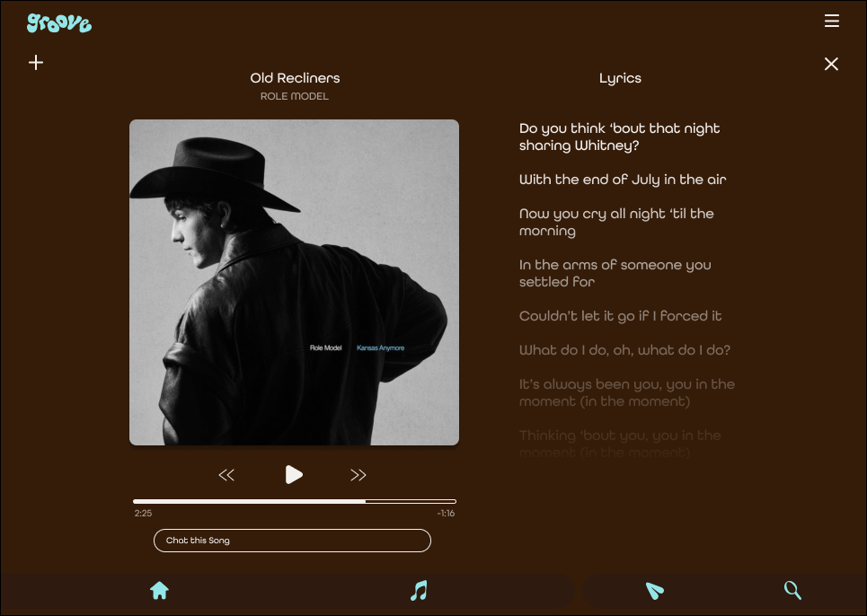This screenshot has width=867, height=616.
Task: Select lyric 'It's always been you'
Action: pyautogui.click(x=627, y=392)
